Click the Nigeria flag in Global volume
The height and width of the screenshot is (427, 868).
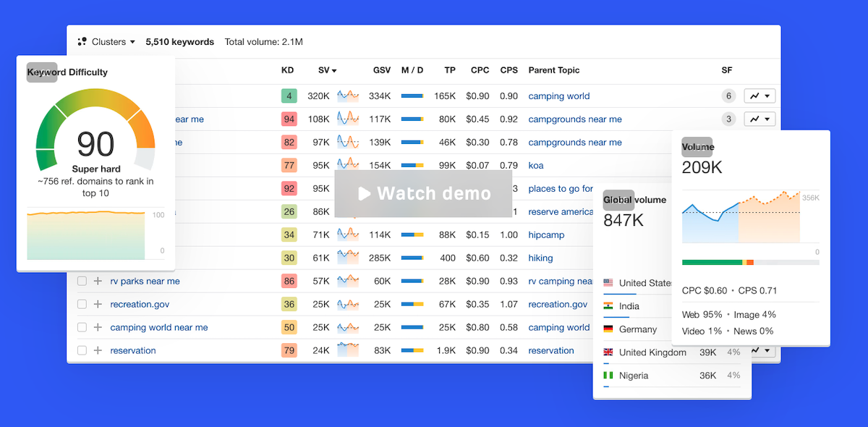[x=608, y=376]
